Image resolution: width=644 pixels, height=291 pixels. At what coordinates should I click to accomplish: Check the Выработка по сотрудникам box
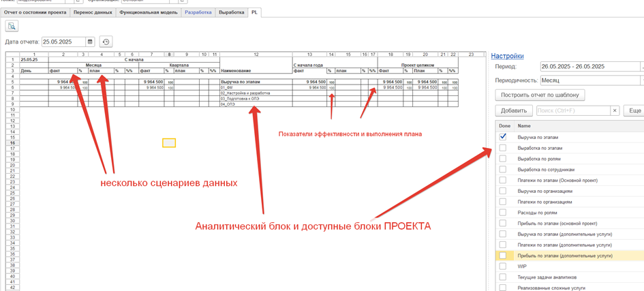point(503,169)
